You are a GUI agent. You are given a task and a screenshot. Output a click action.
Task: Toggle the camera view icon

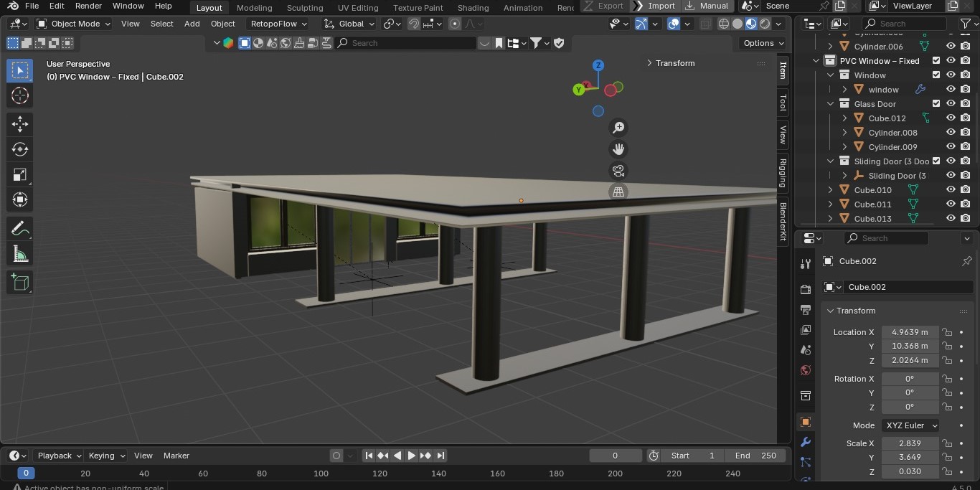point(618,171)
